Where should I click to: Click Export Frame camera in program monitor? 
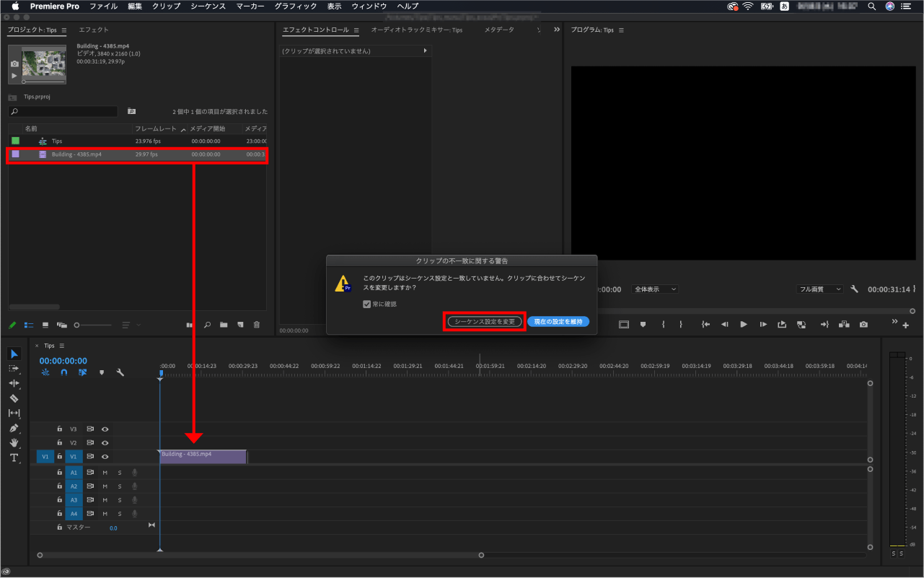pyautogui.click(x=863, y=325)
